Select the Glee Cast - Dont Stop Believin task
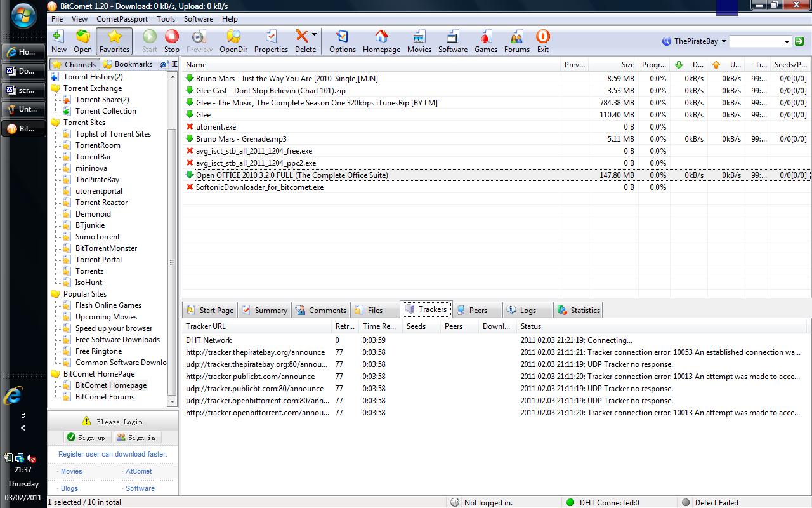Screen dimensions: 812x508 pyautogui.click(x=495, y=91)
